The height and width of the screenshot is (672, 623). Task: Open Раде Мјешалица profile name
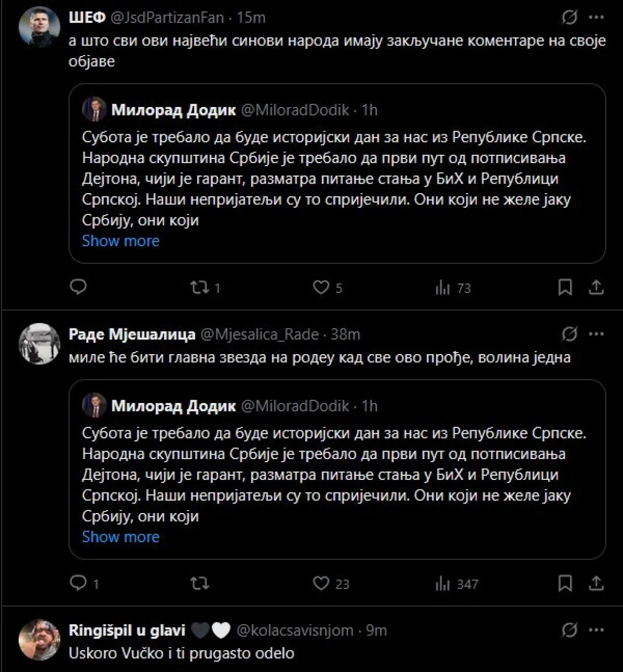tap(132, 334)
